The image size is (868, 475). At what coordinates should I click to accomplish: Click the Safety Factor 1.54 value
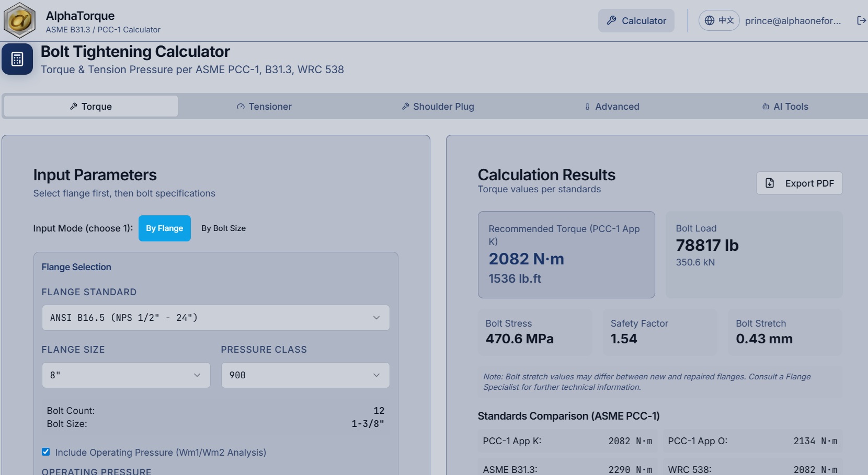(x=624, y=339)
